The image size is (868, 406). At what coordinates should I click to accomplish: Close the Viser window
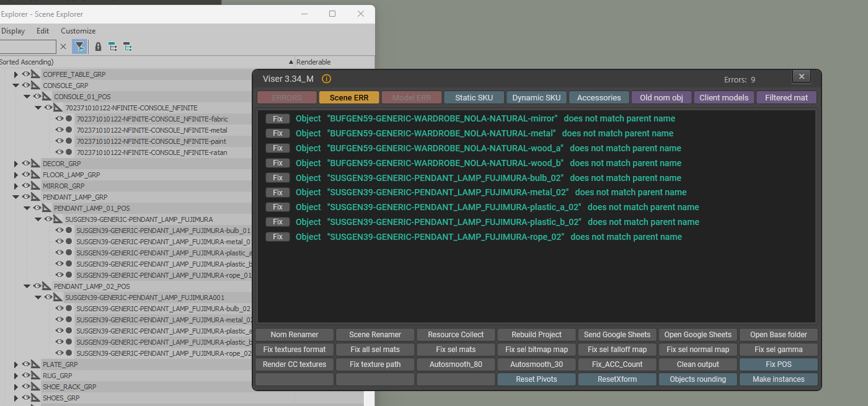(802, 76)
